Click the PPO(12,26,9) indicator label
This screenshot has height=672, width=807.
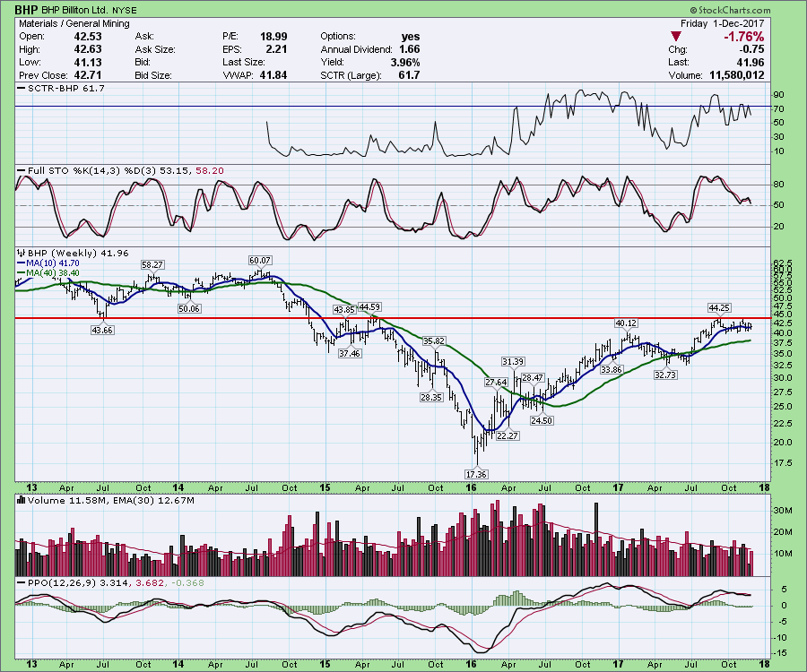[x=116, y=583]
